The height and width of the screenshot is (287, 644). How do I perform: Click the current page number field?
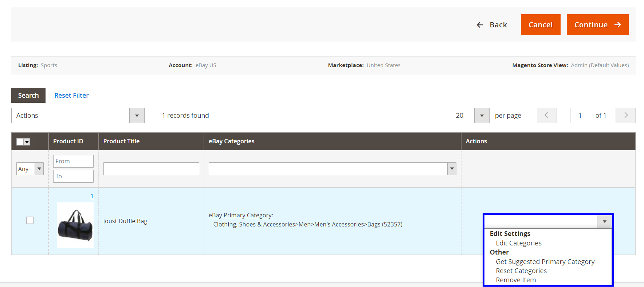580,116
